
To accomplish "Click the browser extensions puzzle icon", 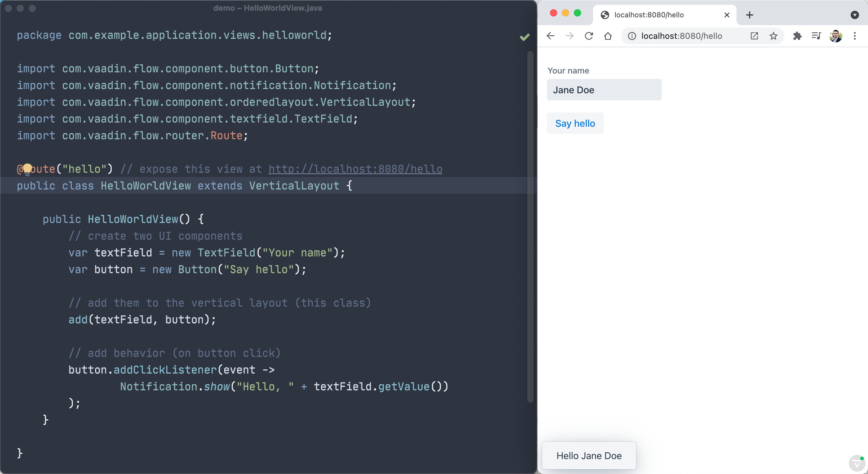I will coord(796,36).
